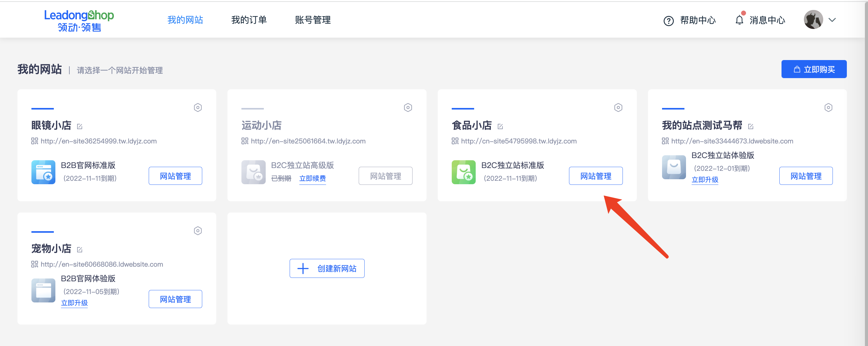
Task: Renew 运动小店 via 立即续费 link
Action: coord(312,179)
